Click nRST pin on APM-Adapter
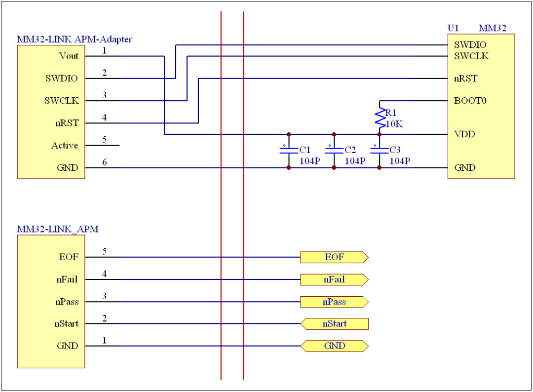 click(x=67, y=123)
